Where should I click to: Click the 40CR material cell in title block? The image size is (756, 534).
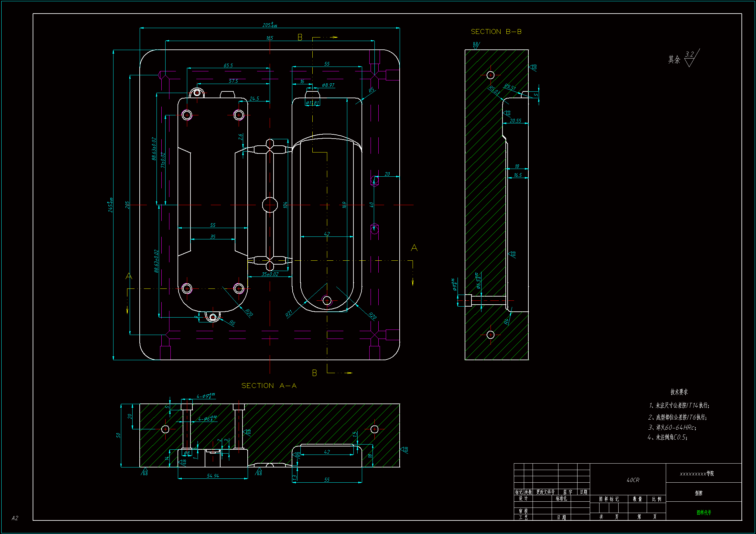coord(632,480)
